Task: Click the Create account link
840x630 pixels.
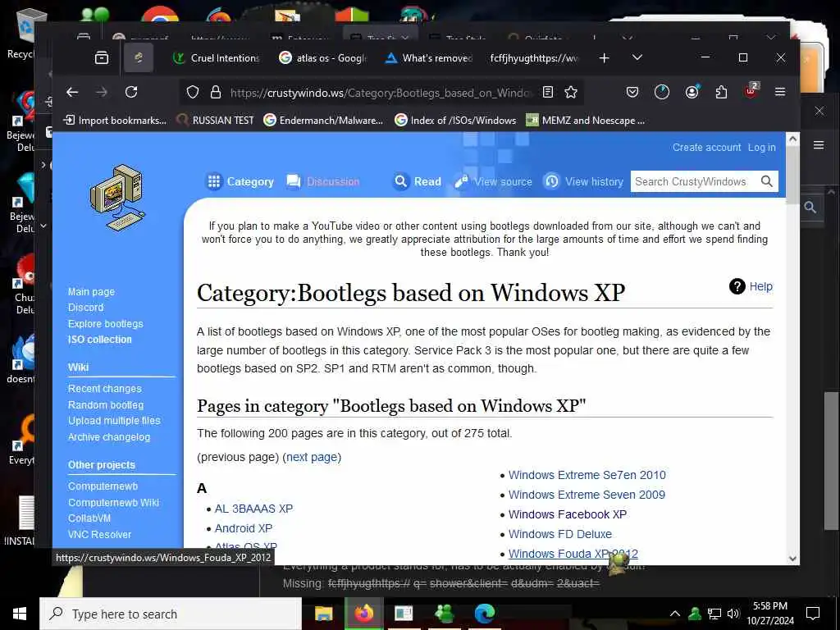Action: click(x=706, y=148)
